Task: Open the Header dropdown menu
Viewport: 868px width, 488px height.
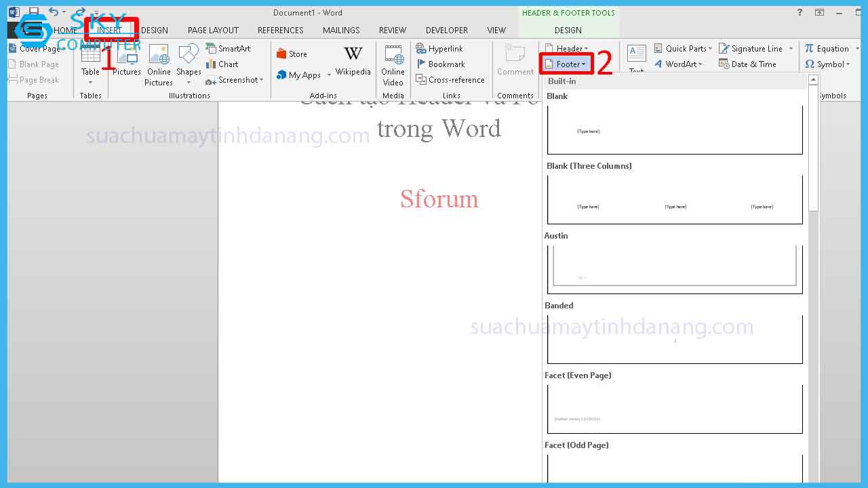Action: pyautogui.click(x=568, y=49)
